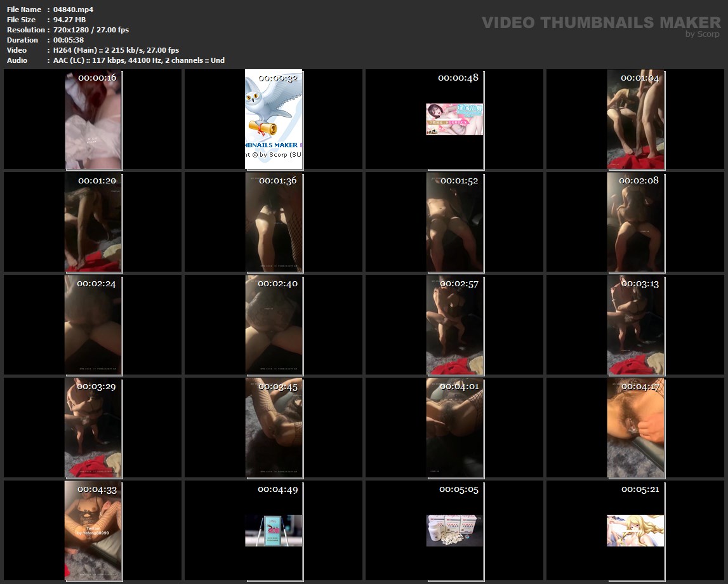Screen dimensions: 728x584
Task: Click the VIDEO THUMBNAILS MAKER title
Action: (x=600, y=22)
